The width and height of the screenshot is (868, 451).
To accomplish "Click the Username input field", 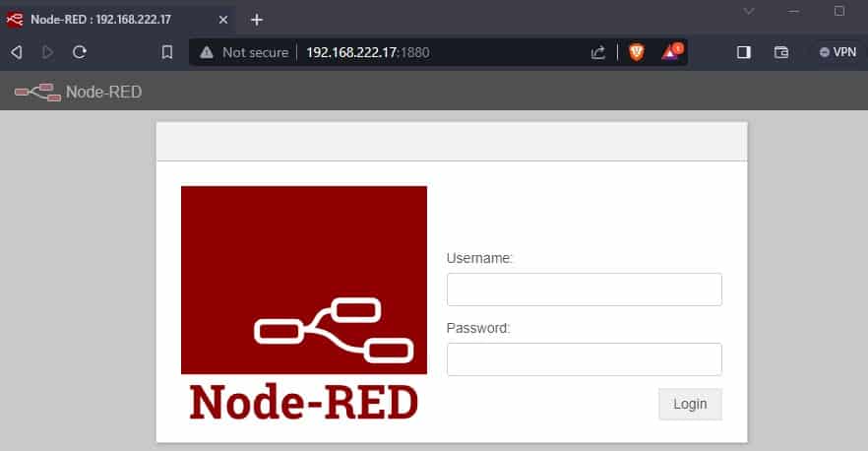I will click(x=584, y=290).
